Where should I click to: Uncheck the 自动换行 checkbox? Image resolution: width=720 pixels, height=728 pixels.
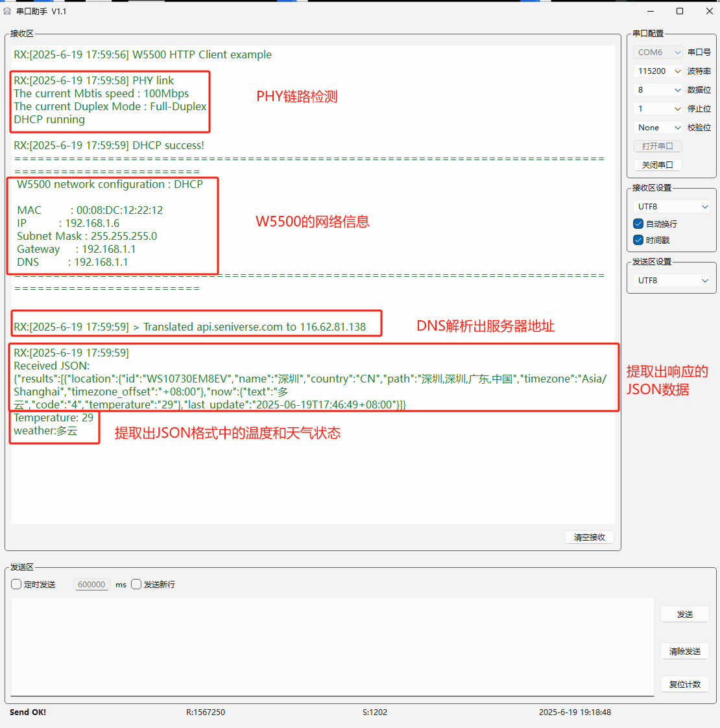pos(638,224)
